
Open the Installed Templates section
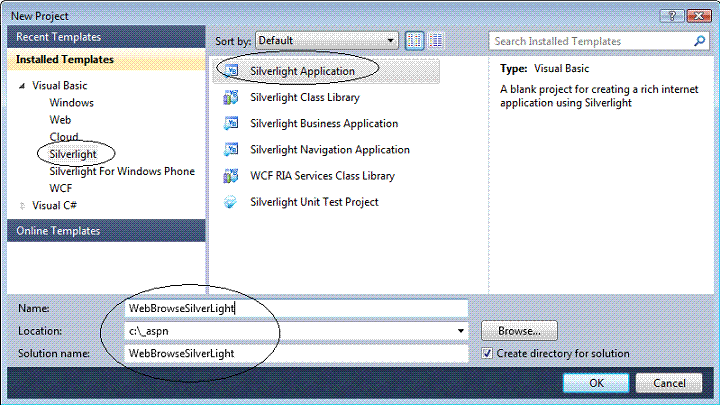pyautogui.click(x=106, y=60)
